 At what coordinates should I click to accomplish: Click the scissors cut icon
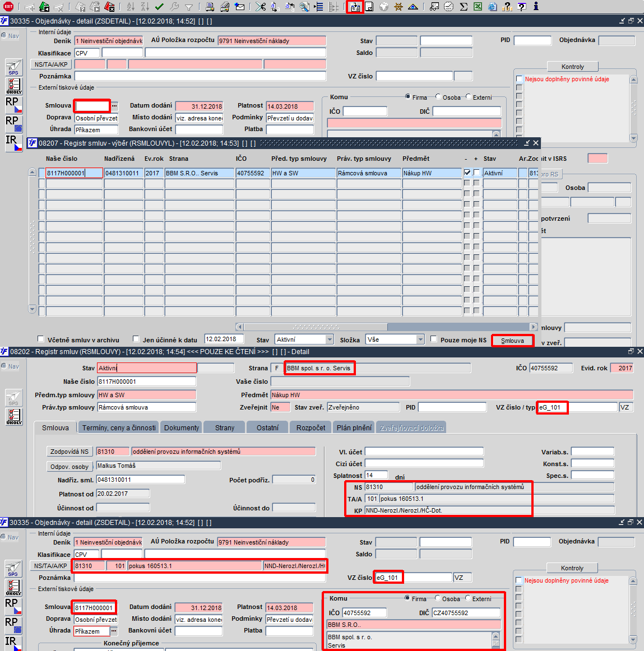pos(261,7)
